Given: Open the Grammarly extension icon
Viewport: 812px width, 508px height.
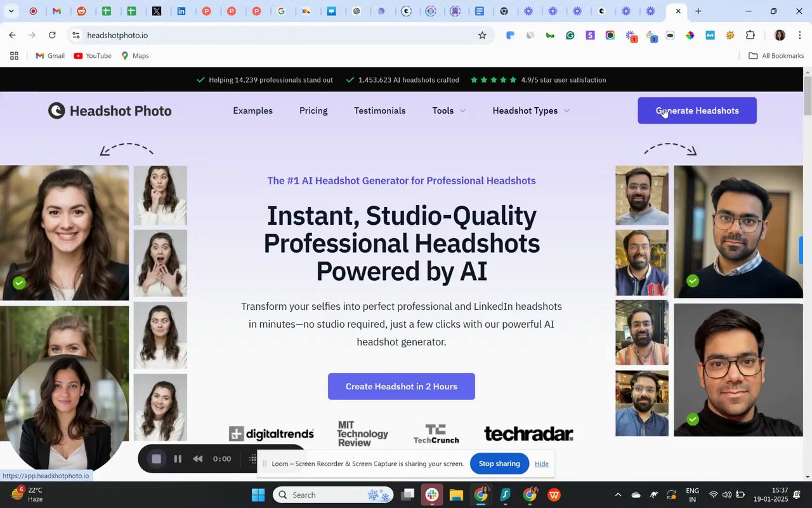Looking at the screenshot, I should (x=570, y=35).
